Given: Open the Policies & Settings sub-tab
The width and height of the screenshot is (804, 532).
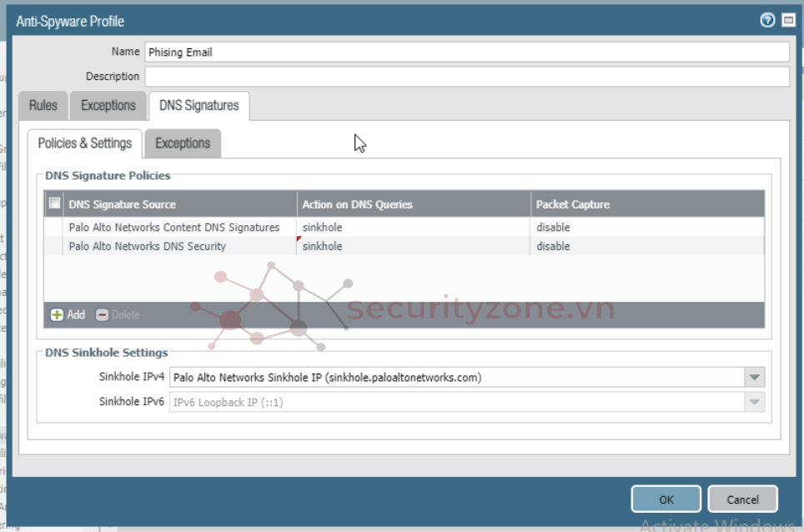Looking at the screenshot, I should pos(85,143).
